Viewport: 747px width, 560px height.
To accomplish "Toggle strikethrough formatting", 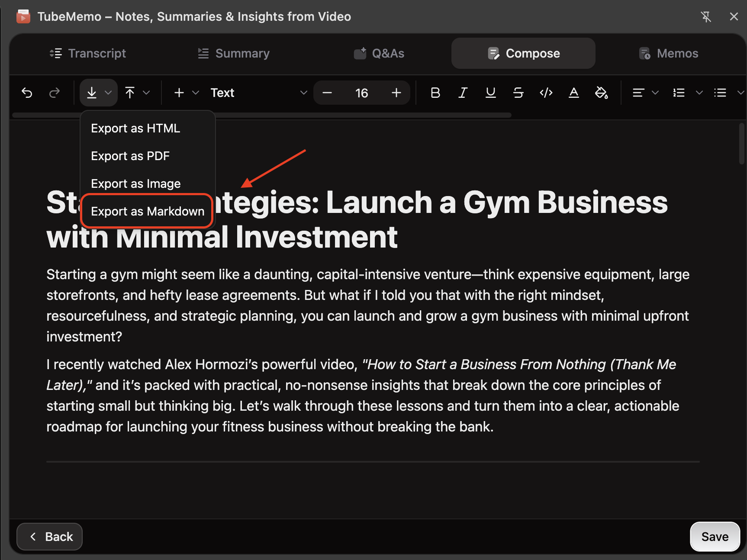I will 518,93.
